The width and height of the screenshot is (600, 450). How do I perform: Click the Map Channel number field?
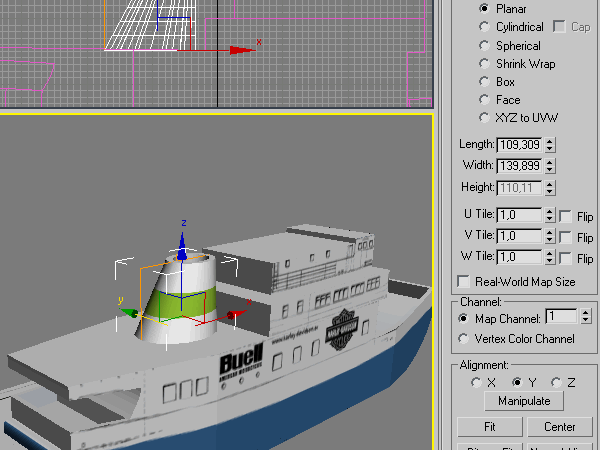tap(561, 316)
